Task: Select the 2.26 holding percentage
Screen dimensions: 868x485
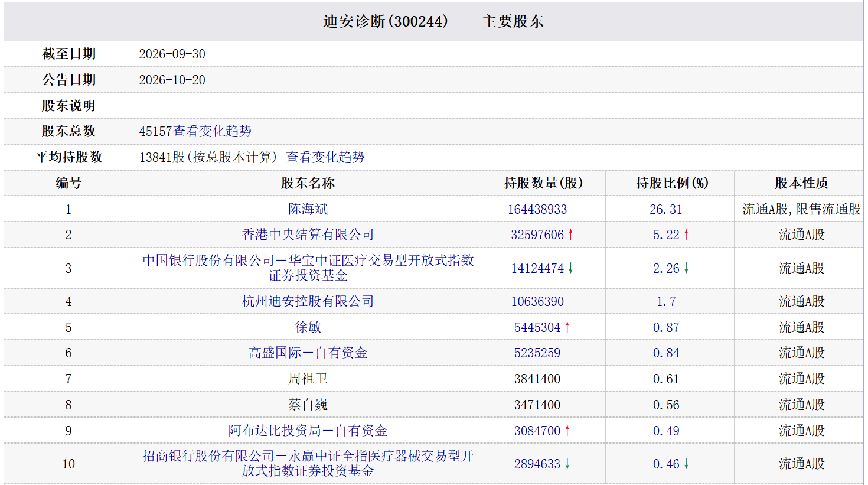Action: coord(666,268)
